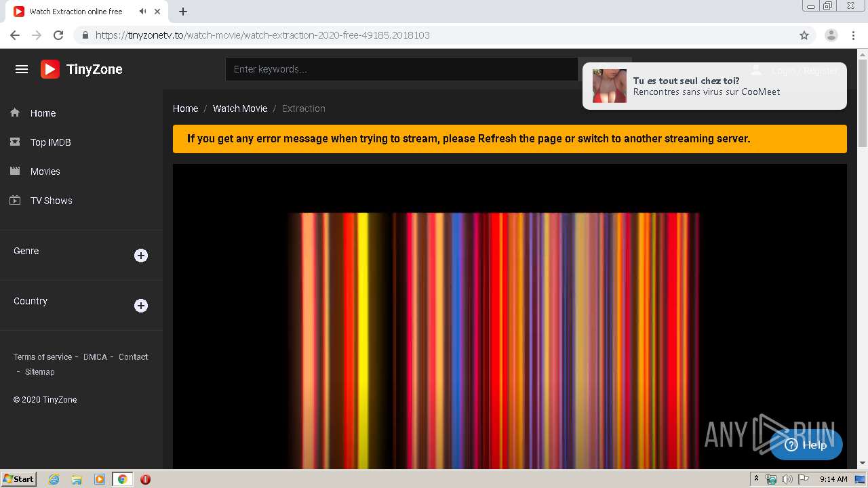
Task: Switch to Chrome in taskbar
Action: 122,479
